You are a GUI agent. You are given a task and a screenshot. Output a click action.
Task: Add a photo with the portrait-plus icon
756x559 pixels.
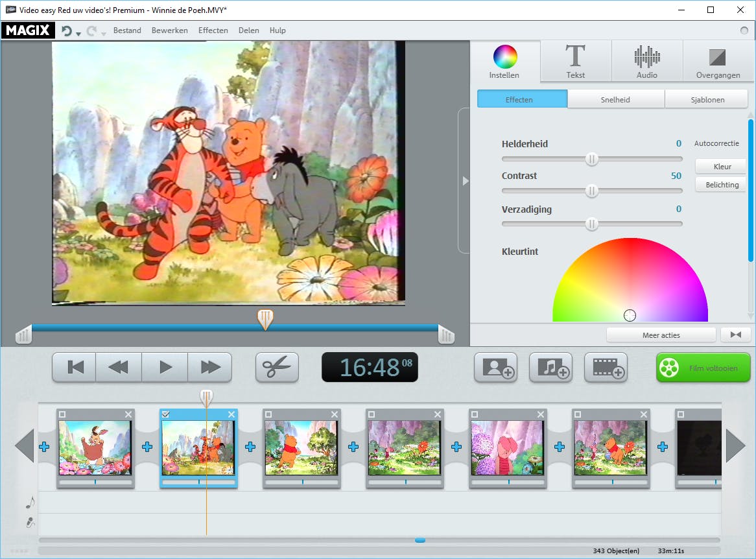click(x=495, y=368)
